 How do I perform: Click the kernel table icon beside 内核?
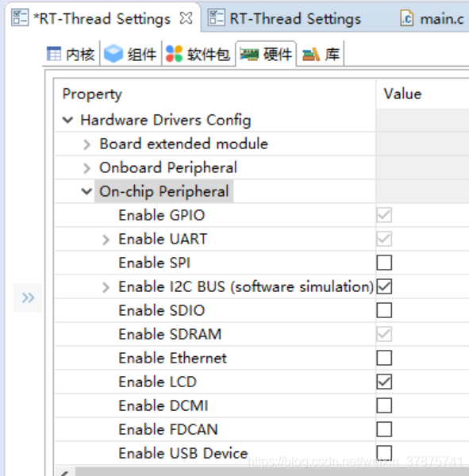[x=54, y=54]
